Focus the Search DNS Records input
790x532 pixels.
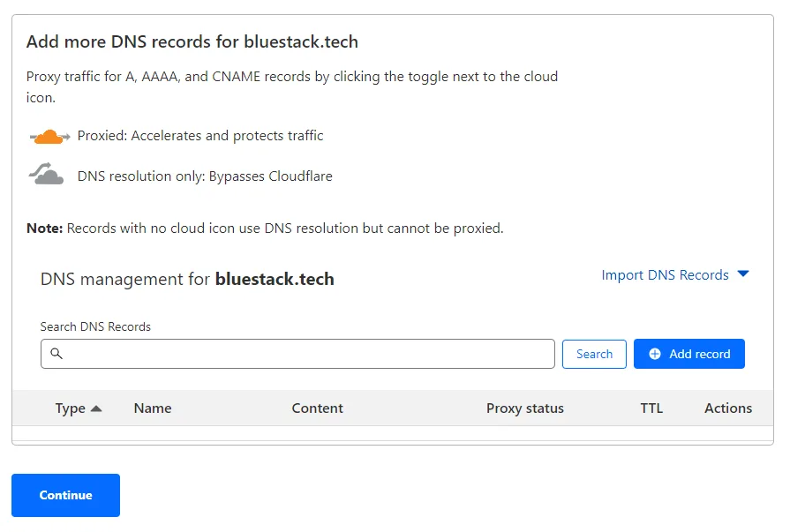[297, 354]
